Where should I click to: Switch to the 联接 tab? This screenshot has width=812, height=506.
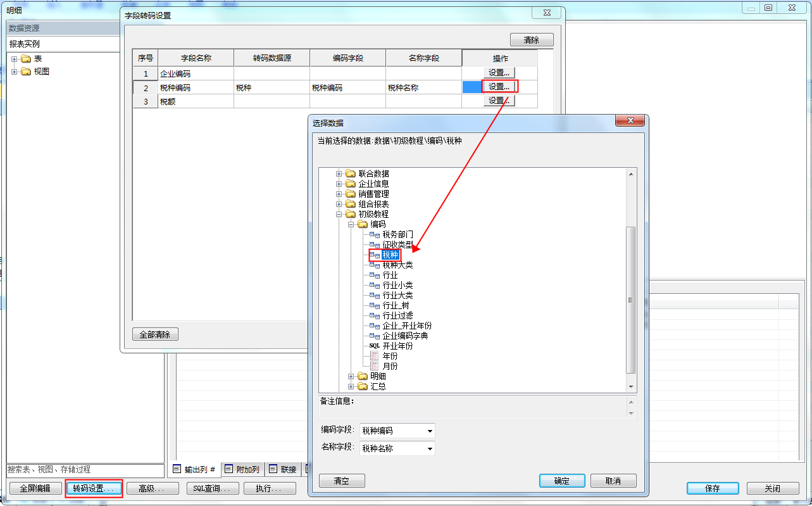tap(282, 469)
